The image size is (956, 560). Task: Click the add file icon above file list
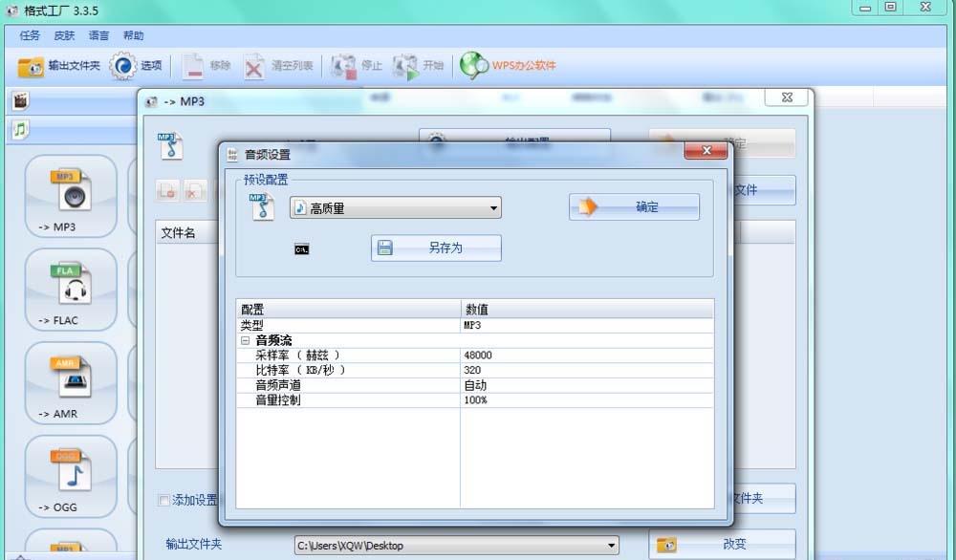(x=167, y=192)
